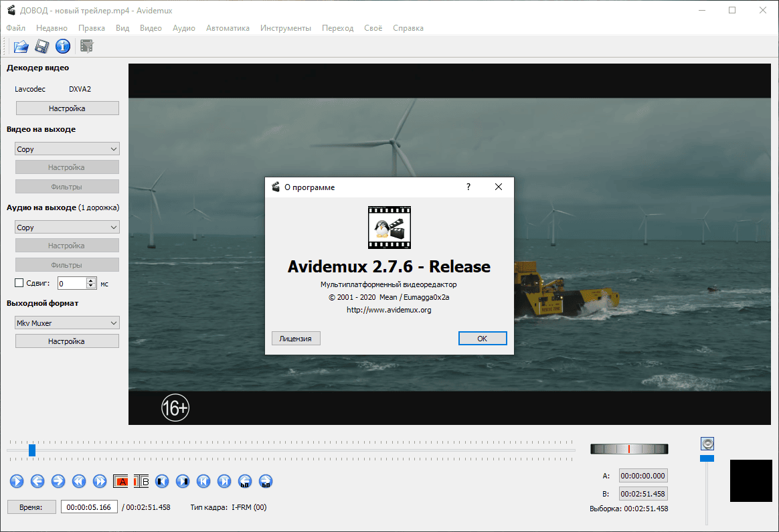779x532 pixels.
Task: Jump to the next keyframe with the double-right icon
Action: 100,481
